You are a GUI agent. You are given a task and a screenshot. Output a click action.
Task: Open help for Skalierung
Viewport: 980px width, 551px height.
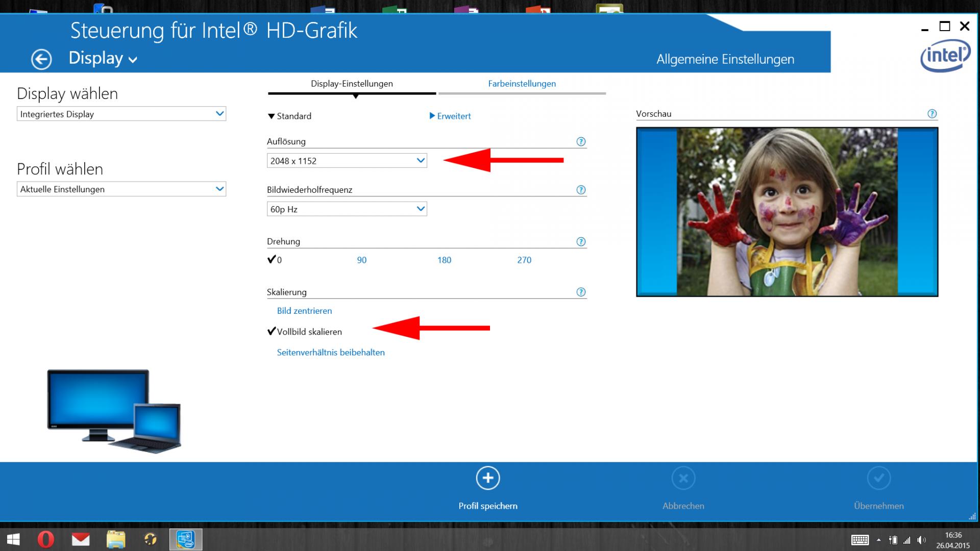581,292
